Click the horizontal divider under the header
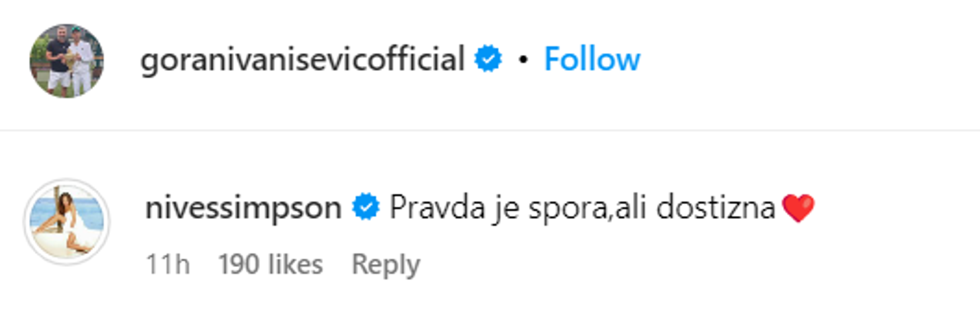This screenshot has width=980, height=309. pyautogui.click(x=490, y=130)
